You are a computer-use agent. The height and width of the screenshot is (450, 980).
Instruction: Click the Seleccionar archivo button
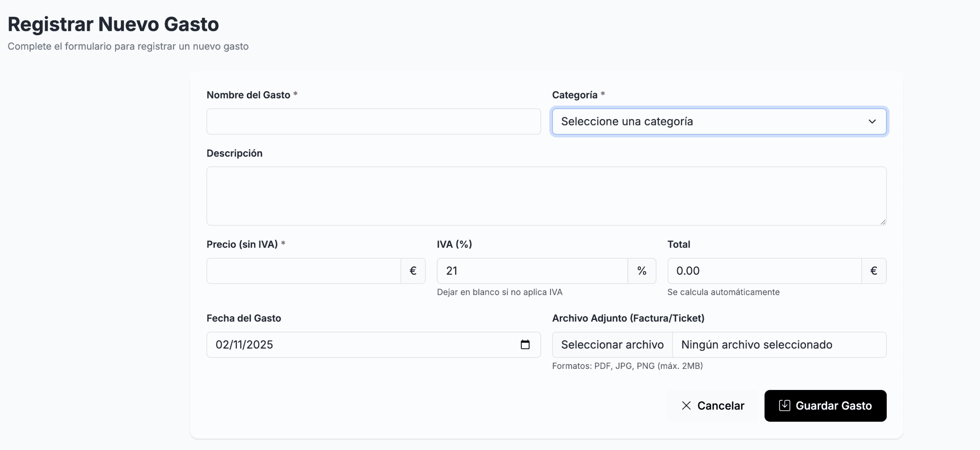612,345
